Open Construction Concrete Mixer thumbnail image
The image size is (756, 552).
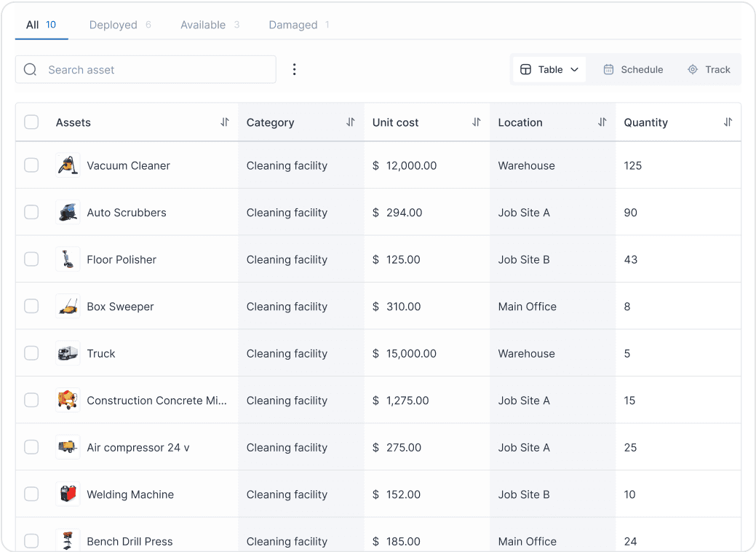(x=68, y=400)
